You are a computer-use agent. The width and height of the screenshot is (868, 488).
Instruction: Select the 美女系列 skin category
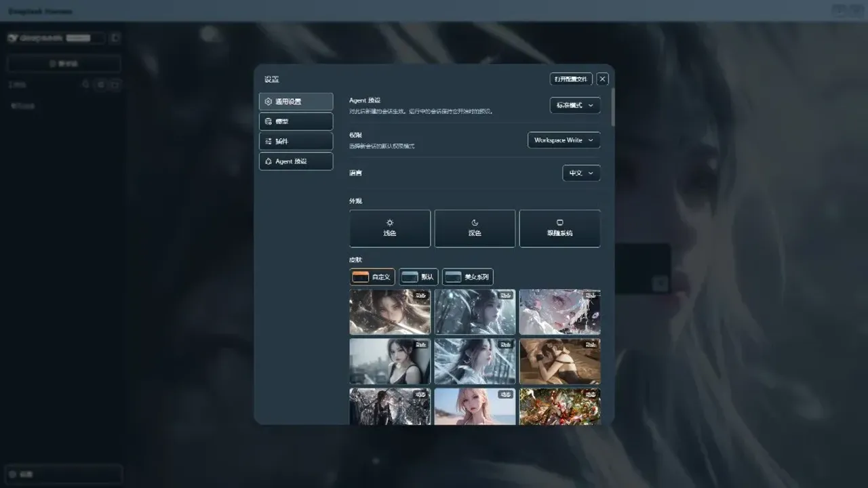[x=468, y=277]
